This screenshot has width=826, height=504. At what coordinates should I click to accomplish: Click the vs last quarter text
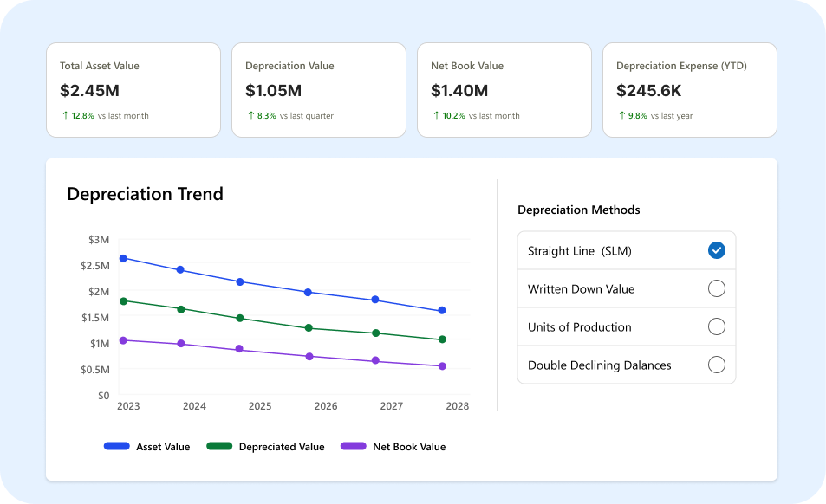click(x=307, y=116)
